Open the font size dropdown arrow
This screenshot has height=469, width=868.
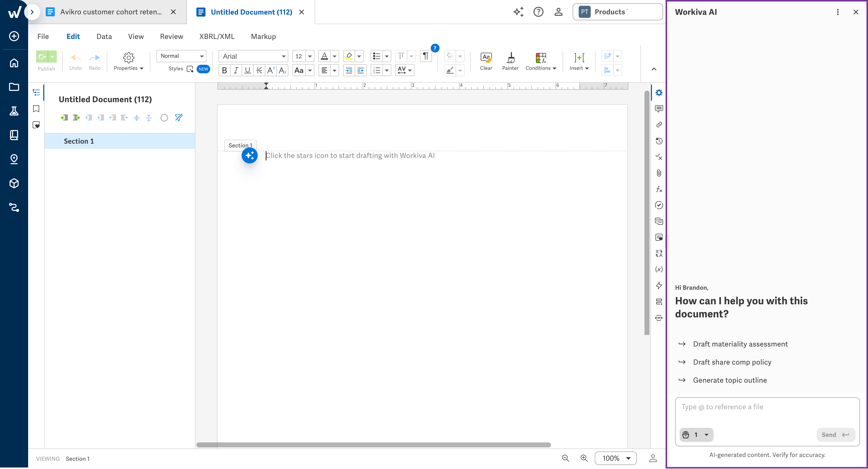click(310, 56)
